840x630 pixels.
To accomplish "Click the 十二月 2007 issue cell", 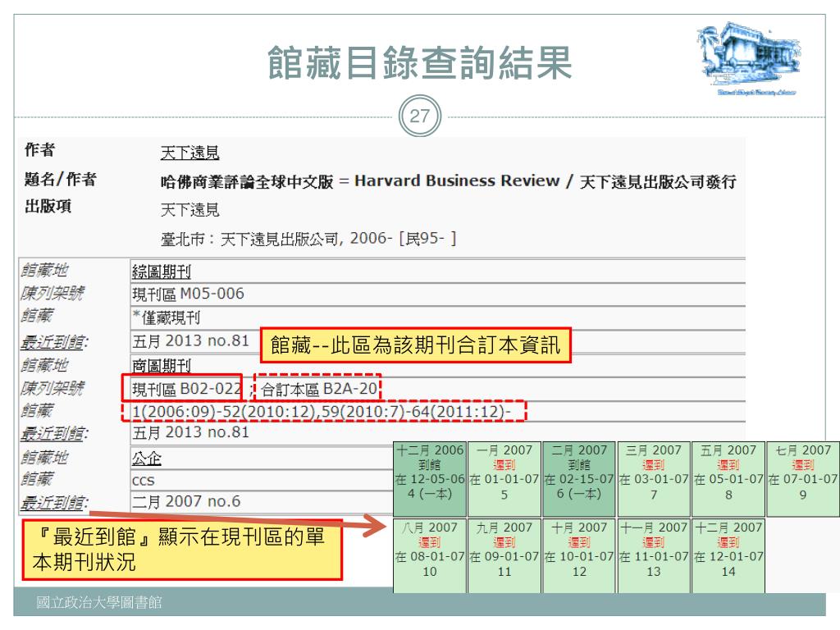I will [x=728, y=556].
